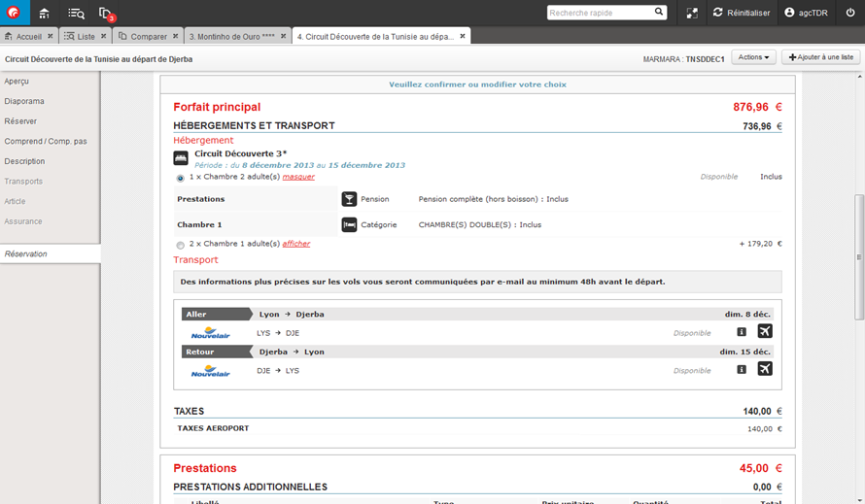Select 1 x Chambre 2 adulte(s) option
The image size is (865, 504).
(x=181, y=178)
